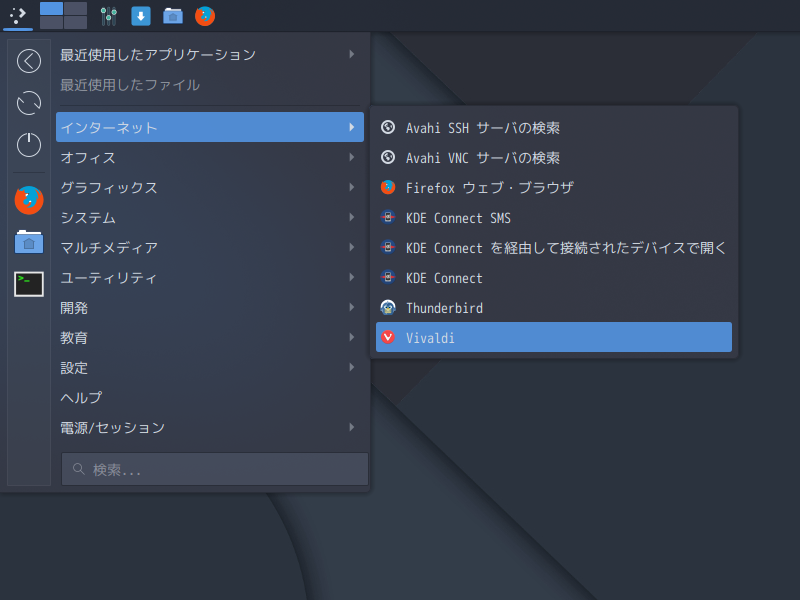Open the terminal from the menu sidebar
The height and width of the screenshot is (600, 800).
29,284
